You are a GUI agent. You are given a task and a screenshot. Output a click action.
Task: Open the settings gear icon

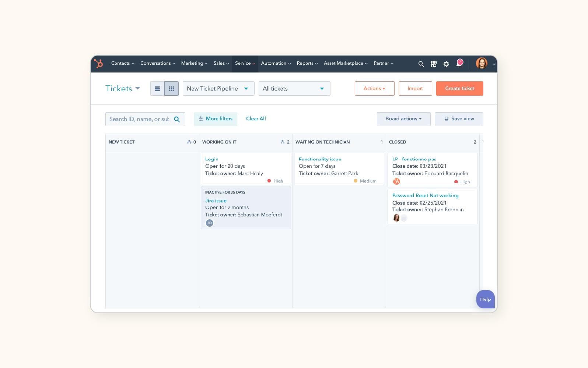tap(446, 64)
